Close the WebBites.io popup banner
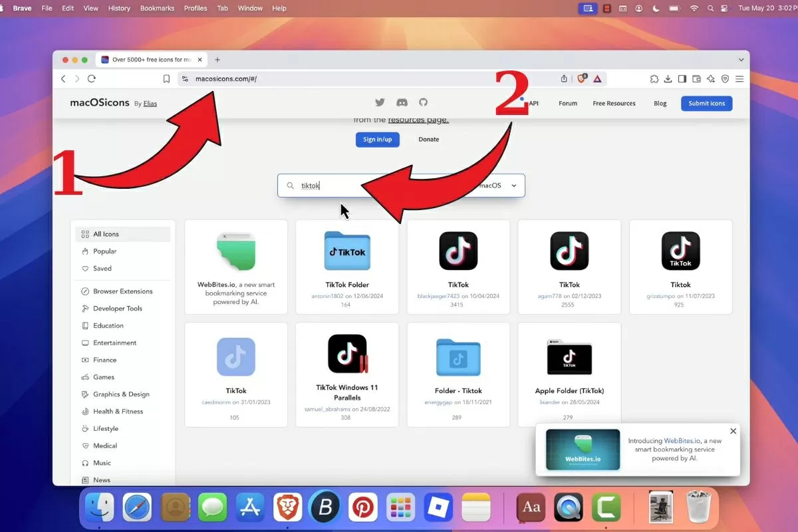Screen dimensions: 798x532 (733, 431)
